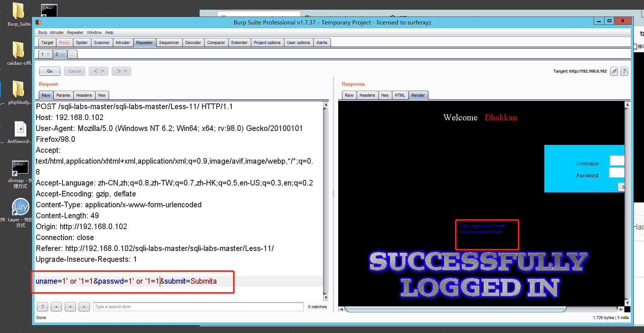The width and height of the screenshot is (644, 333).
Task: Open the Project options tab
Action: 267,43
